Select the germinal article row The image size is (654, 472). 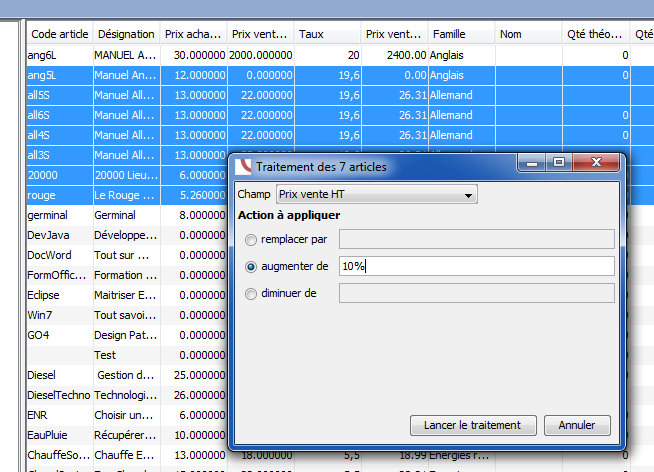59,215
